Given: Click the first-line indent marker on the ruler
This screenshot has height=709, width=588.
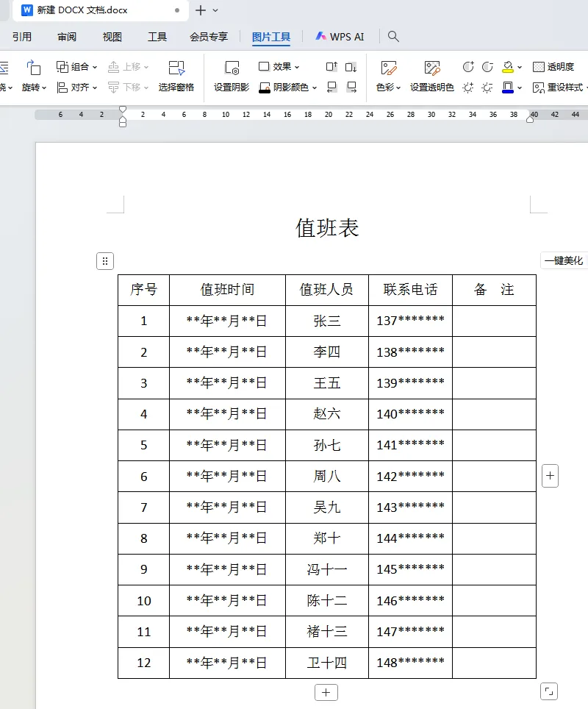Looking at the screenshot, I should click(x=123, y=110).
